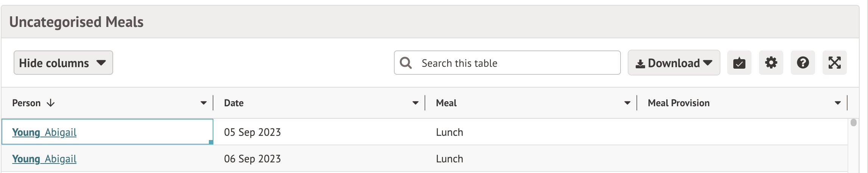868x173 pixels.
Task: Open the Person column filter menu
Action: (x=204, y=103)
